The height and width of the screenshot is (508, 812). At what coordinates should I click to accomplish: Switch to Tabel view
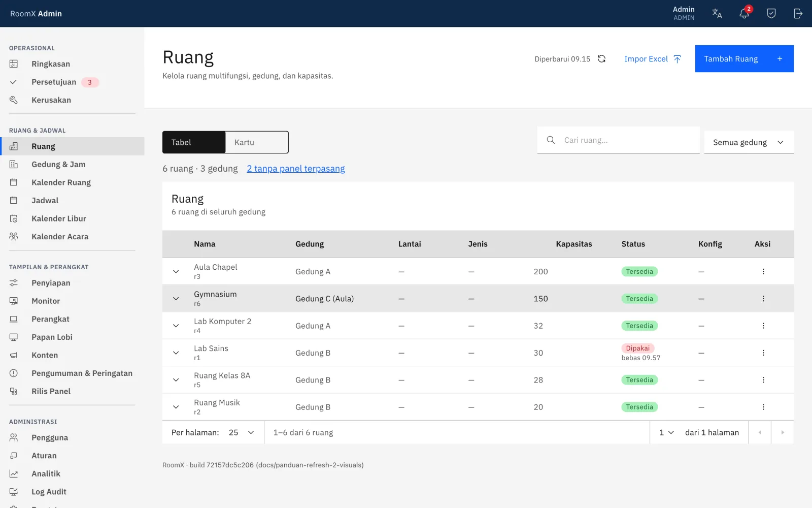194,142
